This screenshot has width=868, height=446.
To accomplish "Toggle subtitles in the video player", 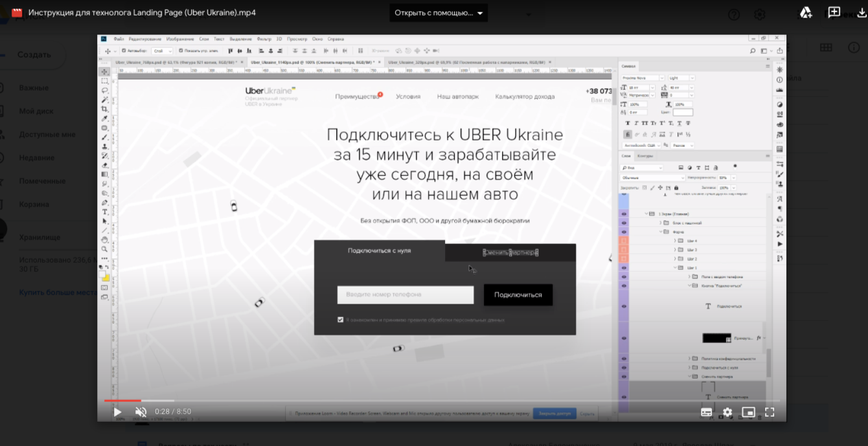I will tap(707, 412).
